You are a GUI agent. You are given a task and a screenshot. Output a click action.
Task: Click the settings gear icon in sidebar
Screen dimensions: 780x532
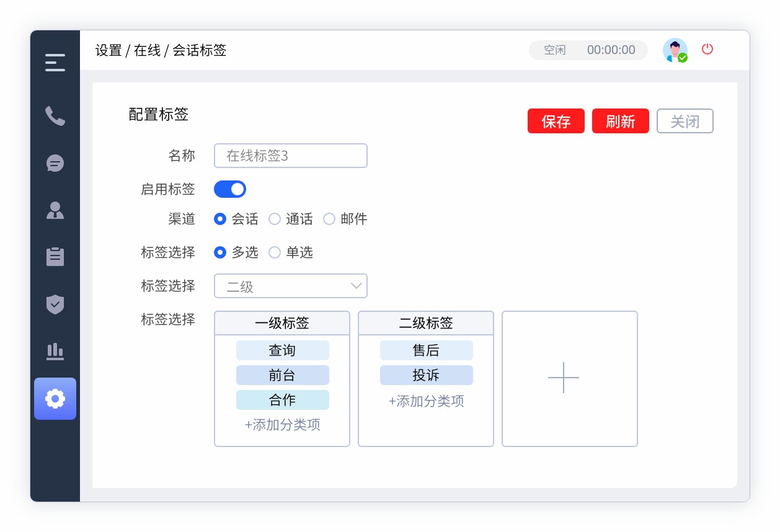55,399
